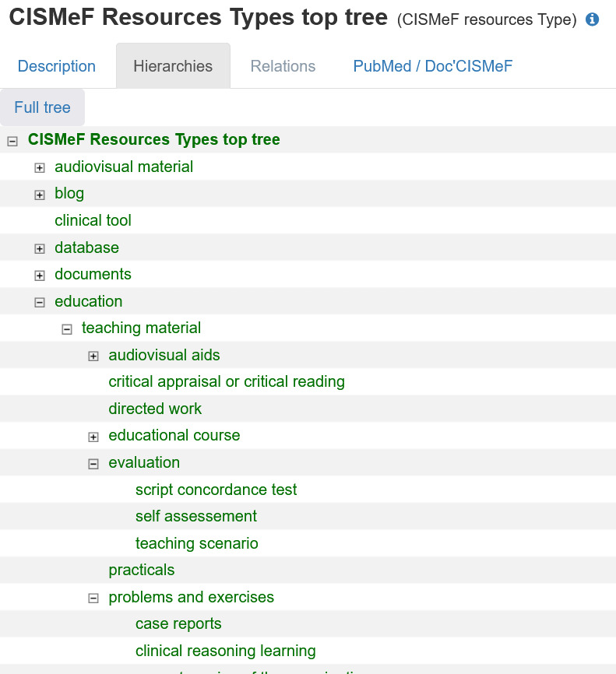This screenshot has width=616, height=674.
Task: Select the evaluation entry
Action: (x=144, y=462)
